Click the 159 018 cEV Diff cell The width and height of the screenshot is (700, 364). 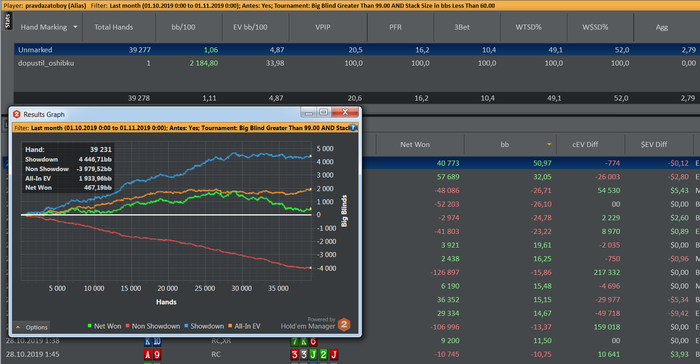pyautogui.click(x=607, y=327)
